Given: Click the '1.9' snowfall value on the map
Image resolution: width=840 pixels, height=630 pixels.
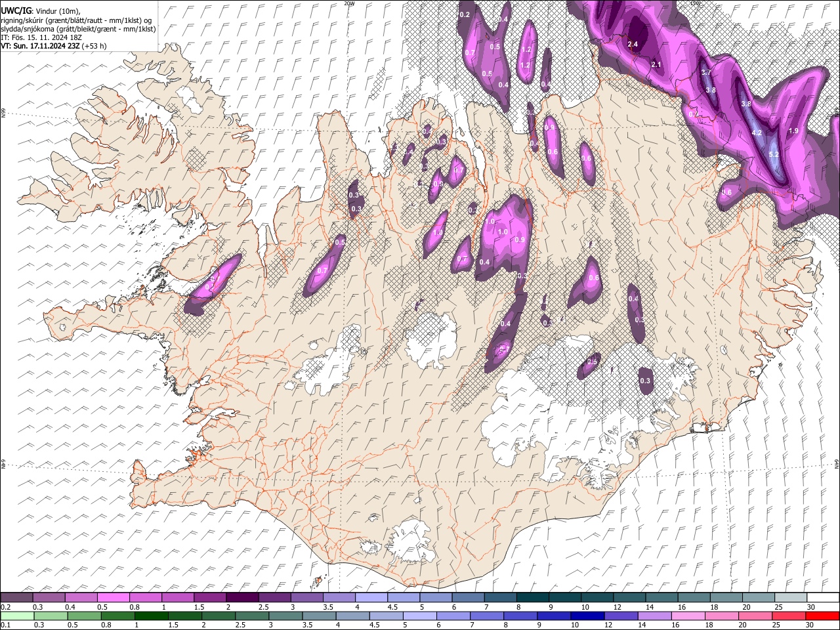Looking at the screenshot, I should (x=793, y=131).
